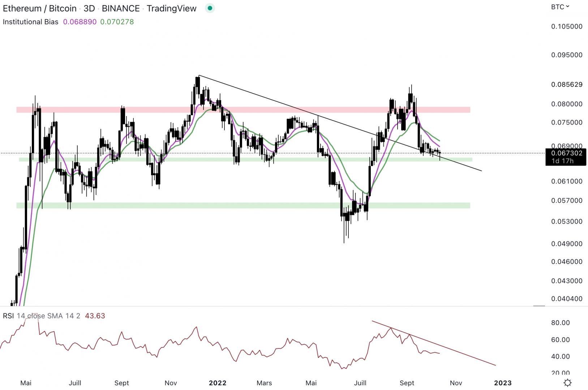
Task: Click price scale value 0.095000
Action: (x=567, y=55)
